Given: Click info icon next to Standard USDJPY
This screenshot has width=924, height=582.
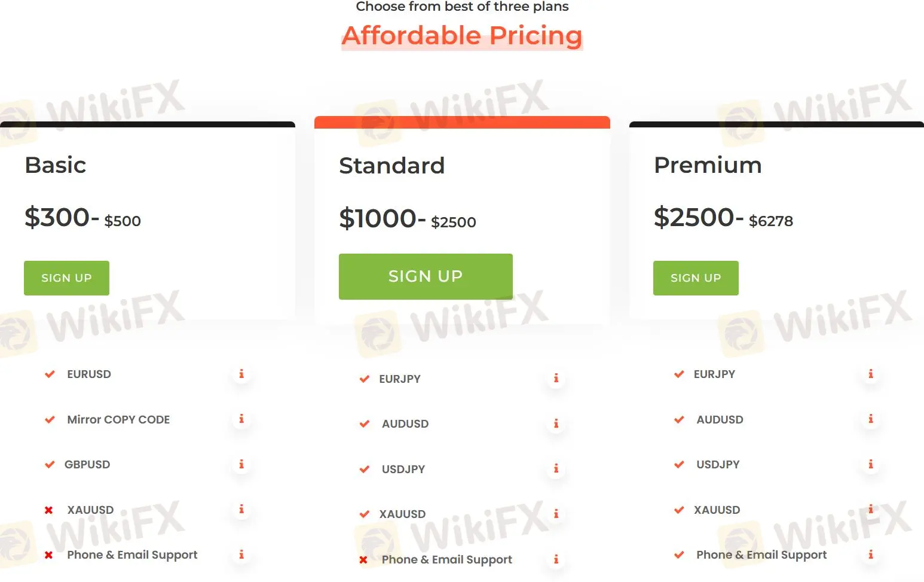Looking at the screenshot, I should (556, 468).
